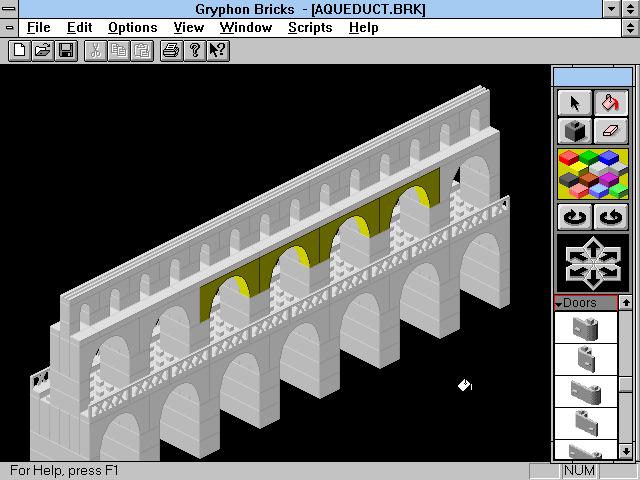
Task: Click the Copy toolbar icon
Action: click(x=119, y=51)
